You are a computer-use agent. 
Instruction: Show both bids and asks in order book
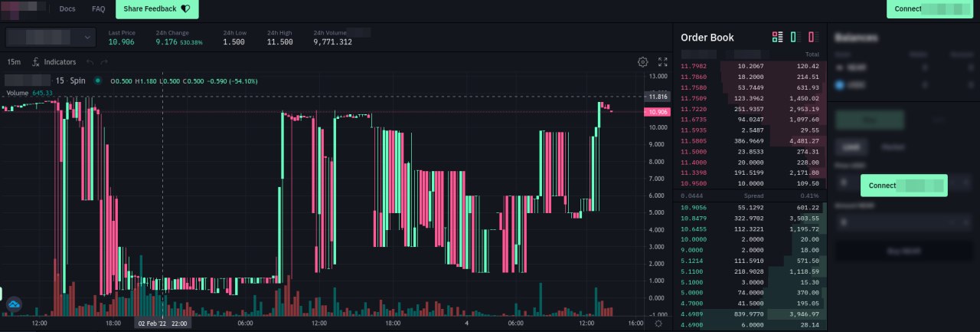tap(777, 37)
